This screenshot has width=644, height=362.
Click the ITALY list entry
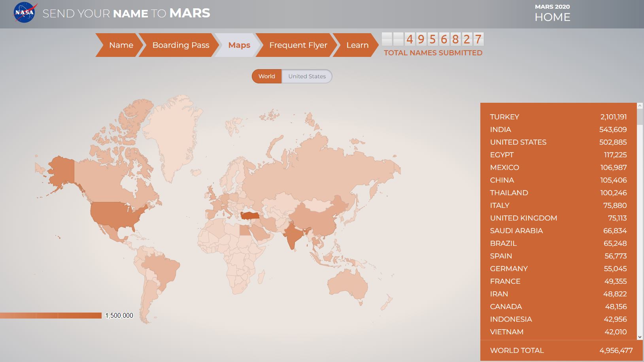click(558, 206)
